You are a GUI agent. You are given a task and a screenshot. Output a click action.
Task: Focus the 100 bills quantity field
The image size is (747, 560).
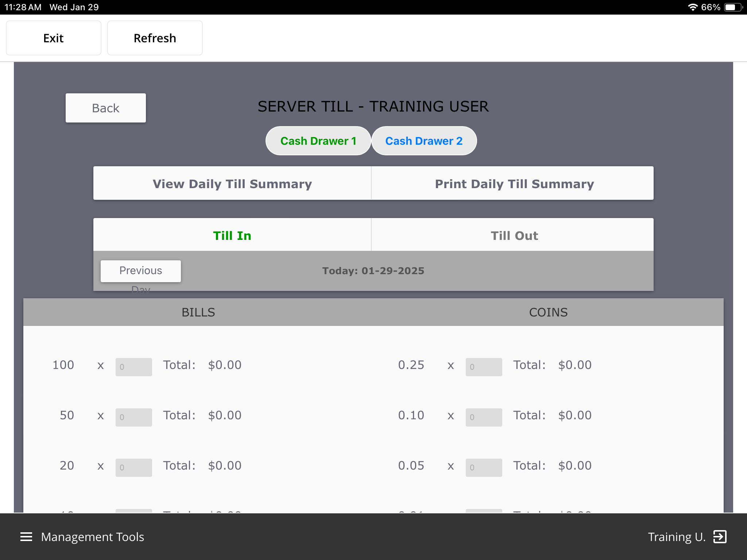[x=134, y=367]
